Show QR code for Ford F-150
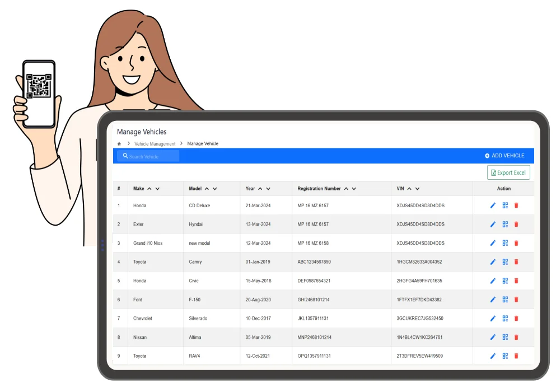 coord(505,300)
